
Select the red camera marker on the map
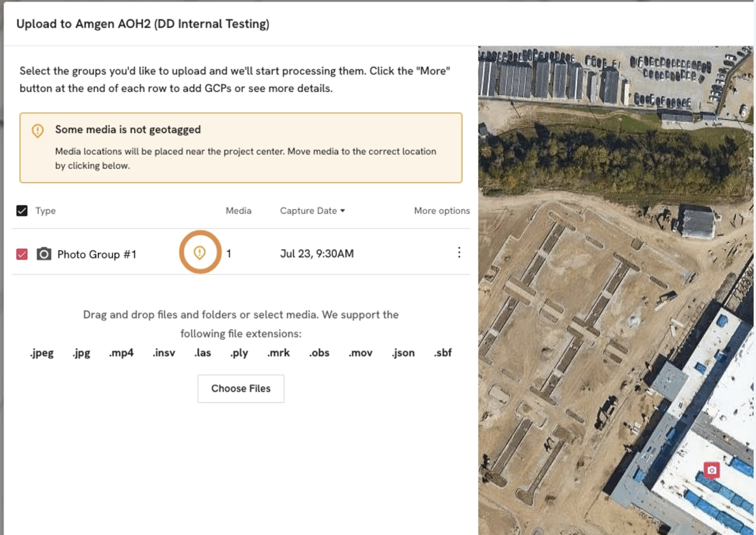coord(712,470)
